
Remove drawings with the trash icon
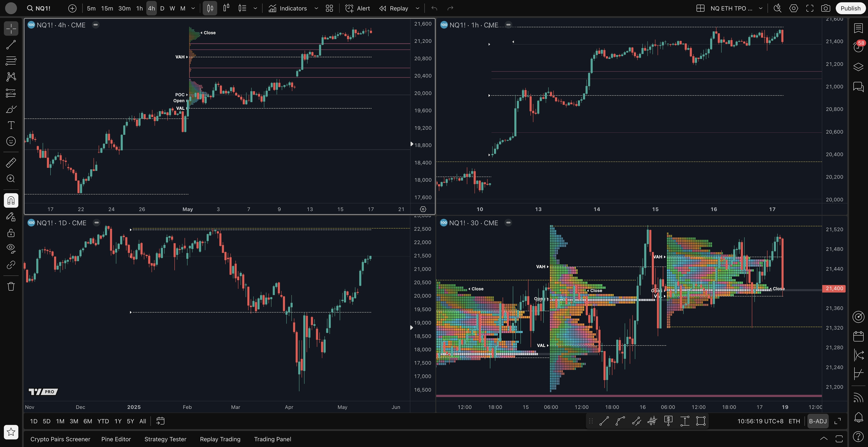pyautogui.click(x=11, y=286)
